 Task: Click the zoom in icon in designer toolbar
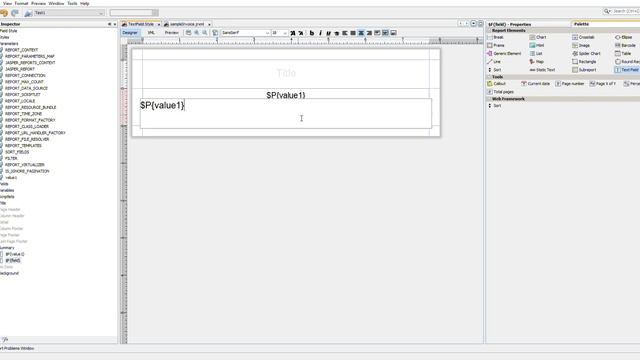tap(196, 33)
